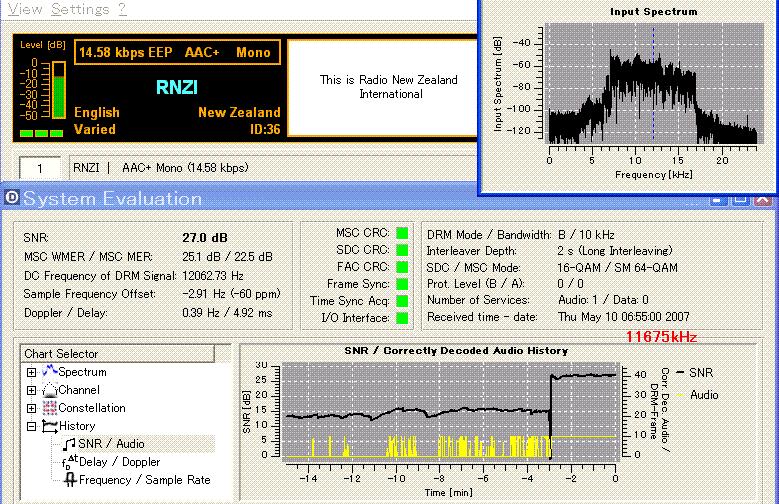This screenshot has width=779, height=504.
Task: Click the Input Spectrum plot
Action: coord(654,83)
